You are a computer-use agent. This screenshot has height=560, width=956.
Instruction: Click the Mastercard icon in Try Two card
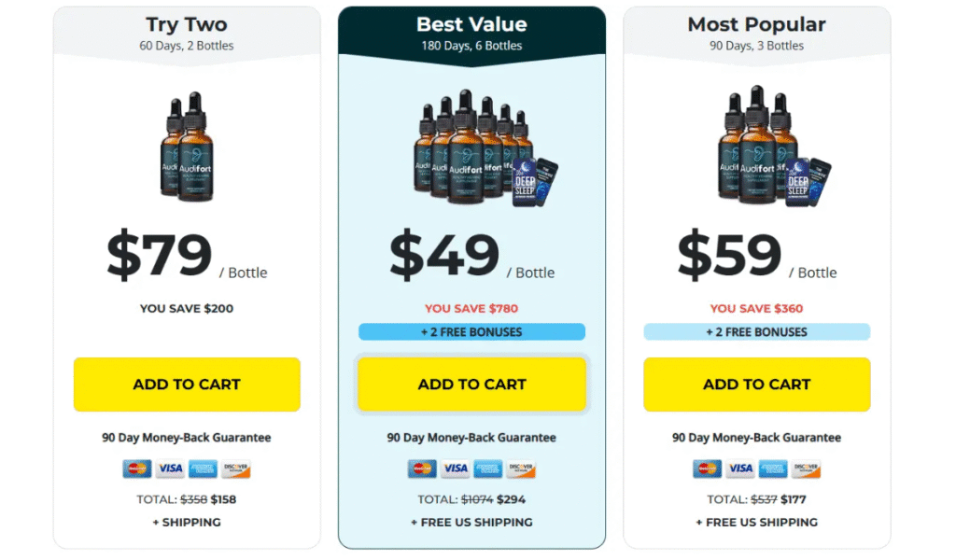(137, 469)
